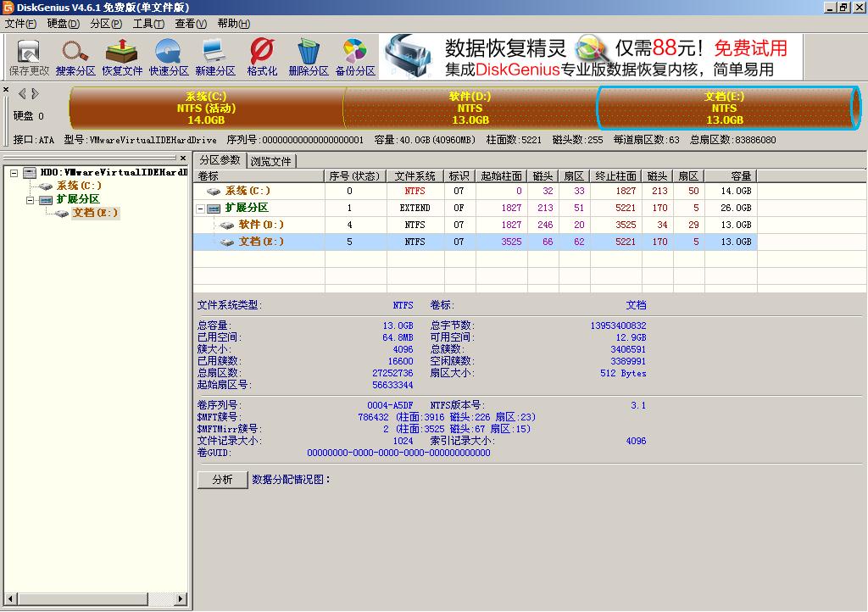
Task: Launch the 恢复文件 recover files tool
Action: [122, 58]
